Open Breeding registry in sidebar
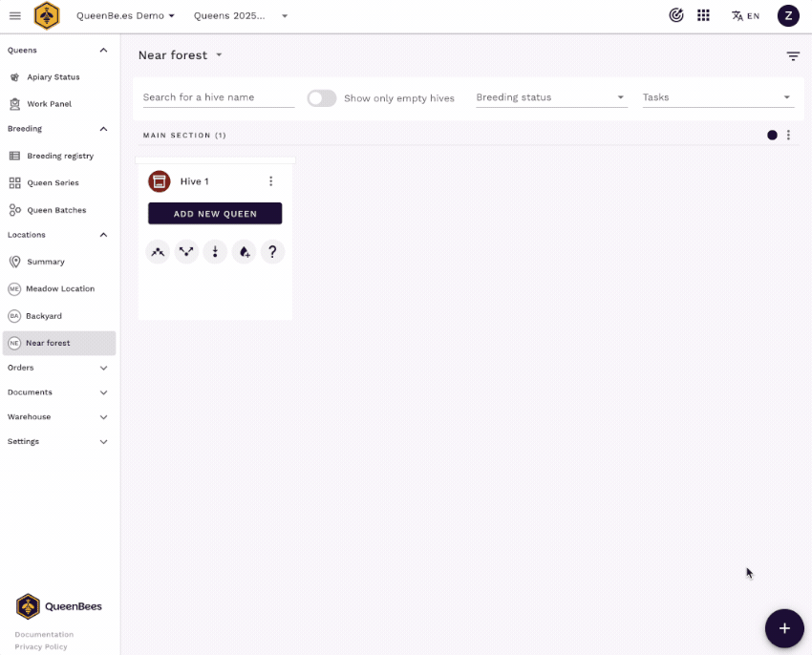Screen dimensions: 812x655 pyautogui.click(x=59, y=156)
